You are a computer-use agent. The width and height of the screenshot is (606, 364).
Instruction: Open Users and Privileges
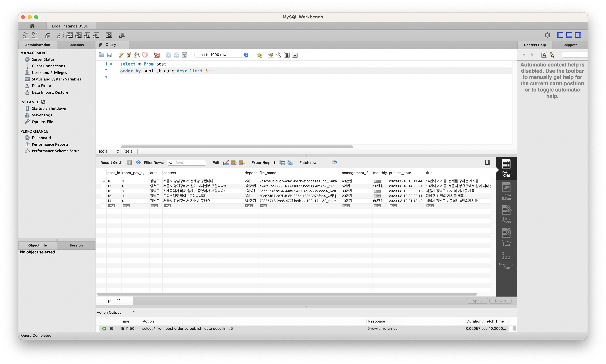[x=46, y=73]
